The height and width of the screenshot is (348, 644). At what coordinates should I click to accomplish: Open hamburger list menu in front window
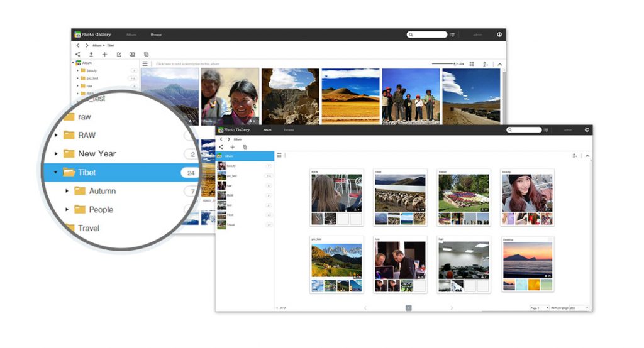pyautogui.click(x=279, y=155)
